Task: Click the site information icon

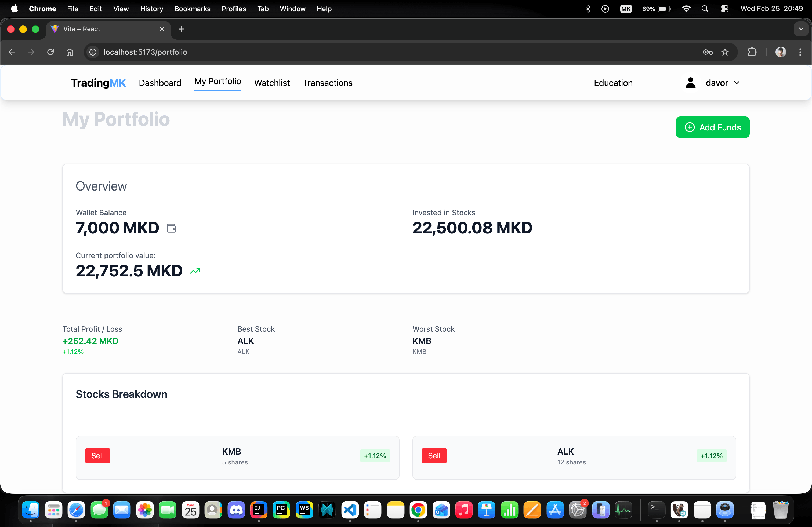Action: click(93, 52)
